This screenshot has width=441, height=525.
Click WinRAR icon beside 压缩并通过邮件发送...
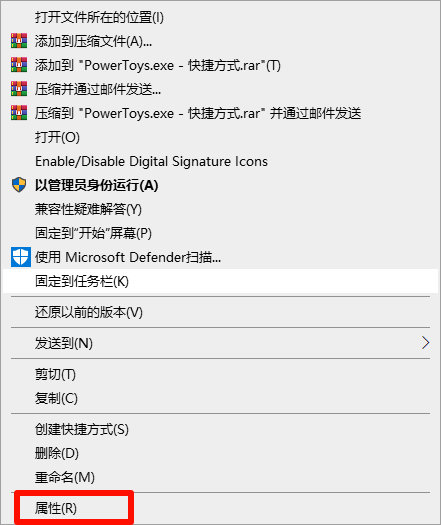(x=19, y=89)
